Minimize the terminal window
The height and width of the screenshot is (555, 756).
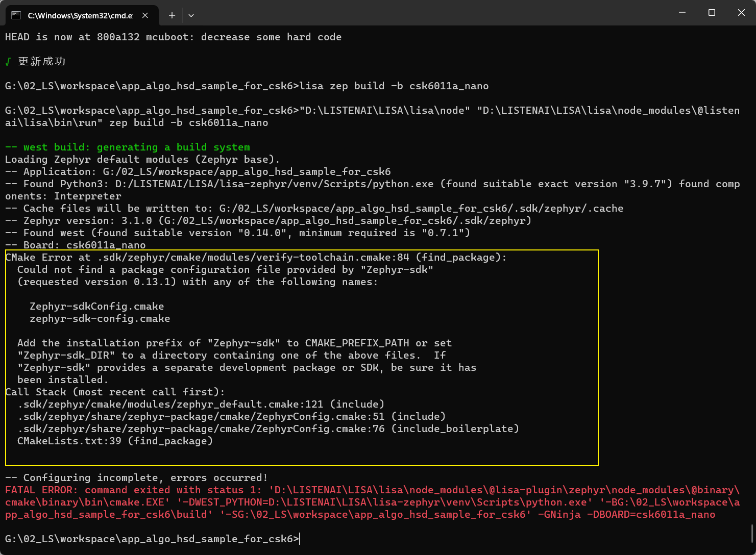point(682,12)
